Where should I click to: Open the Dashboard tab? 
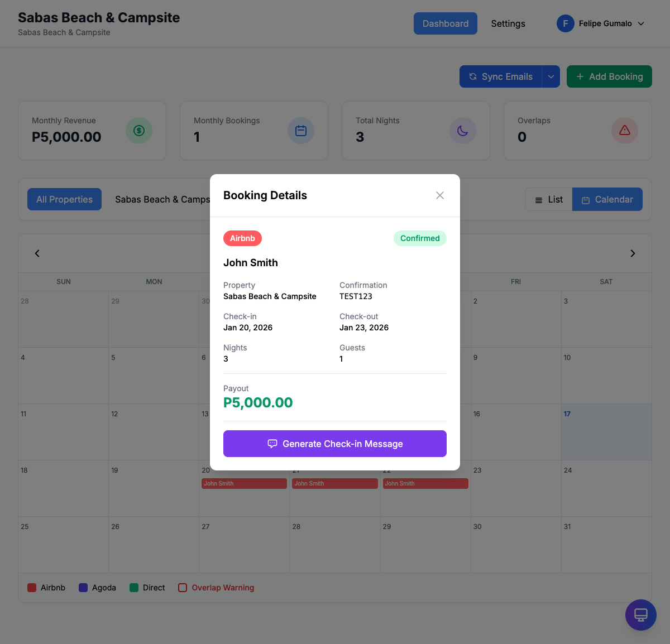coord(445,23)
